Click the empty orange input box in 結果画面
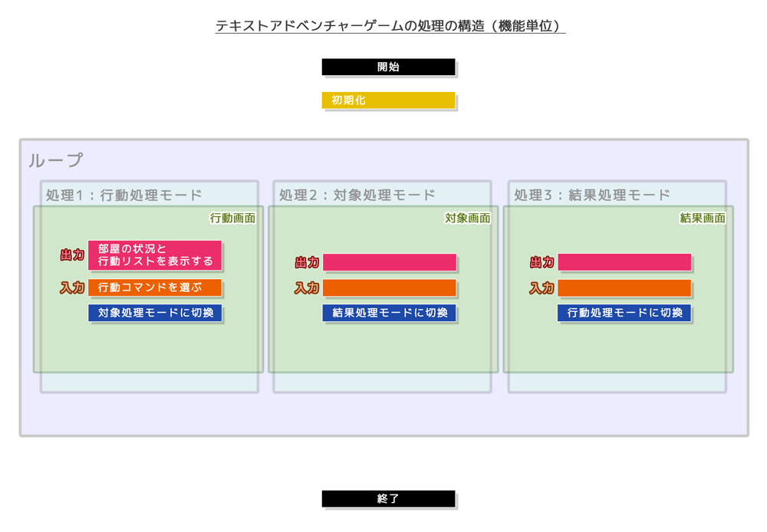This screenshot has height=532, width=767. pyautogui.click(x=624, y=288)
